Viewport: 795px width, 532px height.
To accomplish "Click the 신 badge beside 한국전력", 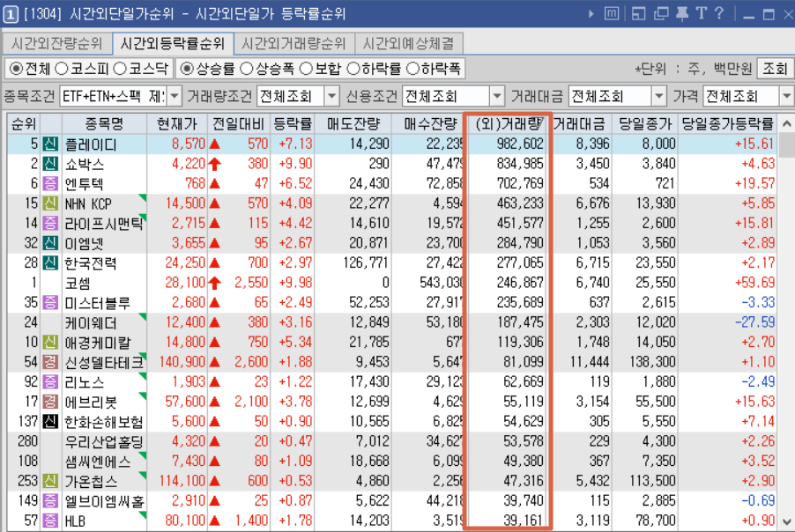I will pos(50,262).
